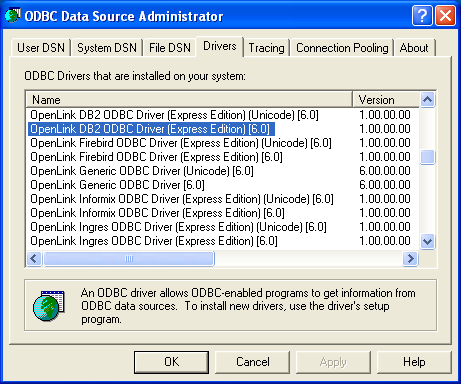Select highlighted OpenLink DB2 ODBC Driver (Express Edition) [6.0]
The height and width of the screenshot is (384, 461).
(151, 129)
